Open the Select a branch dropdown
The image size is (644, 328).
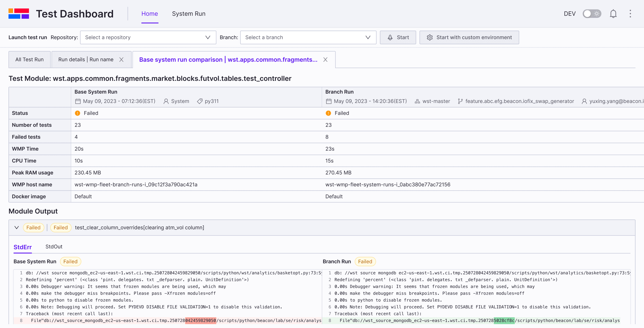pyautogui.click(x=308, y=37)
